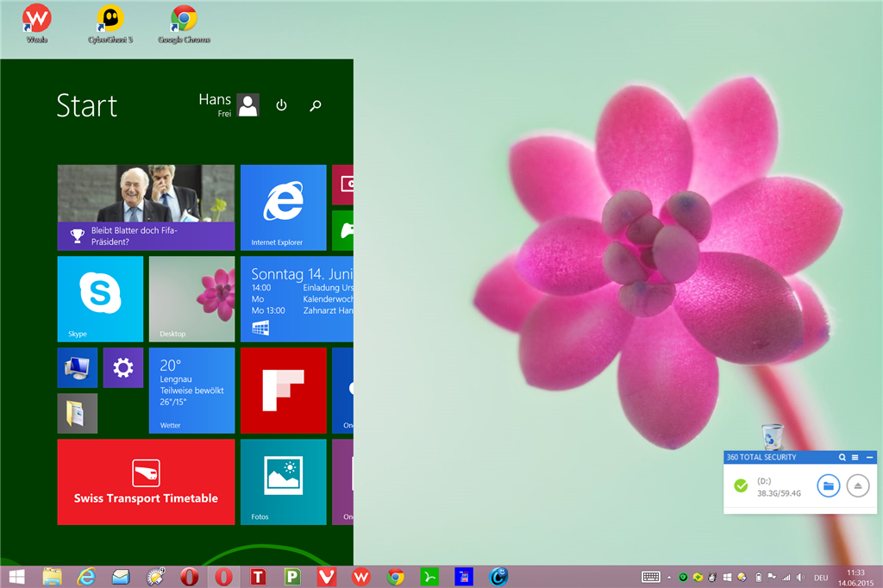Open the touch keyboard from the taskbar
Viewport: 883px width, 588px height.
coord(650,577)
